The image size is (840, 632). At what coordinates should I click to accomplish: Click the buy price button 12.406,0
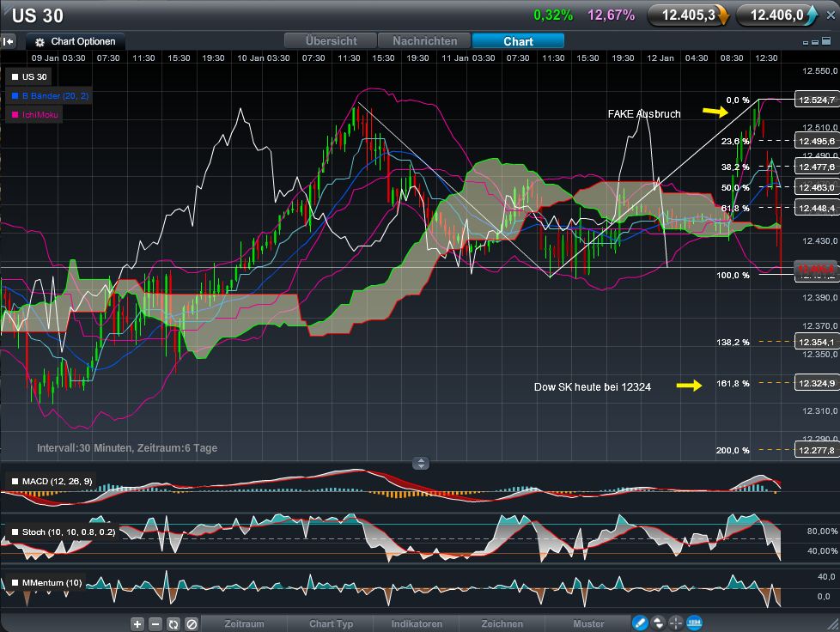[x=777, y=15]
